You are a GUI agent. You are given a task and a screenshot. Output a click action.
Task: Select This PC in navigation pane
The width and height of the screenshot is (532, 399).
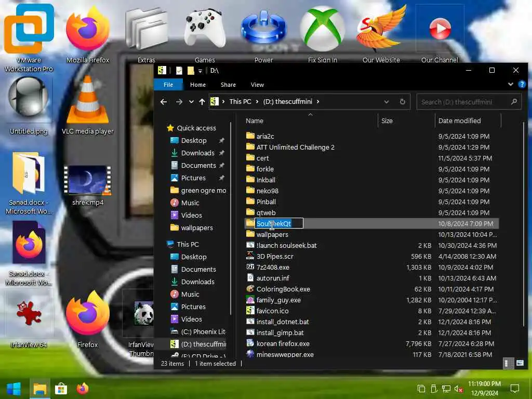tap(183, 244)
